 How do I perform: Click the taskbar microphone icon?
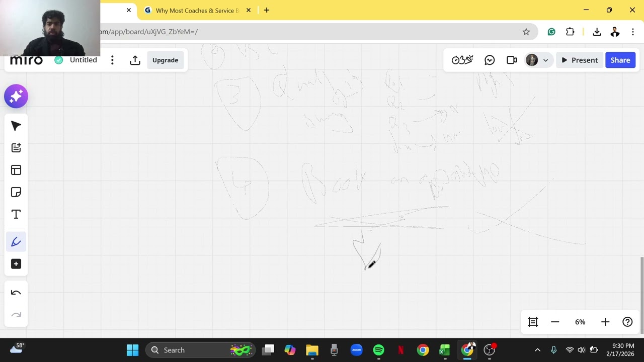coord(553,350)
